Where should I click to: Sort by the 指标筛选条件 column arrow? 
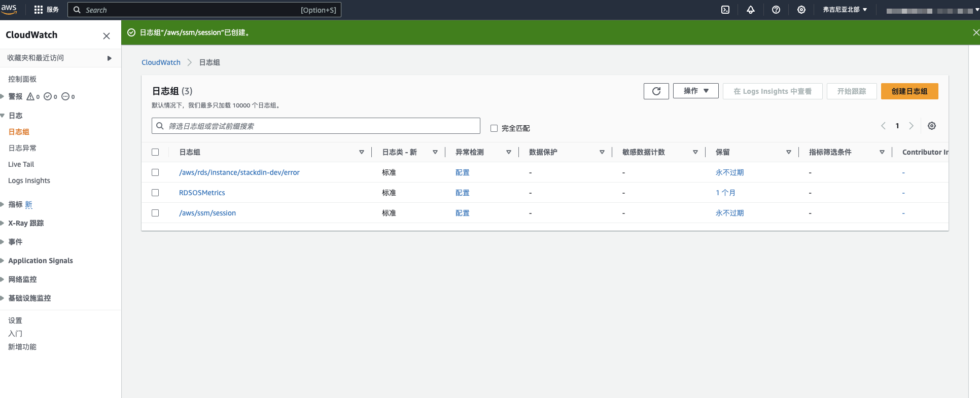click(x=882, y=152)
